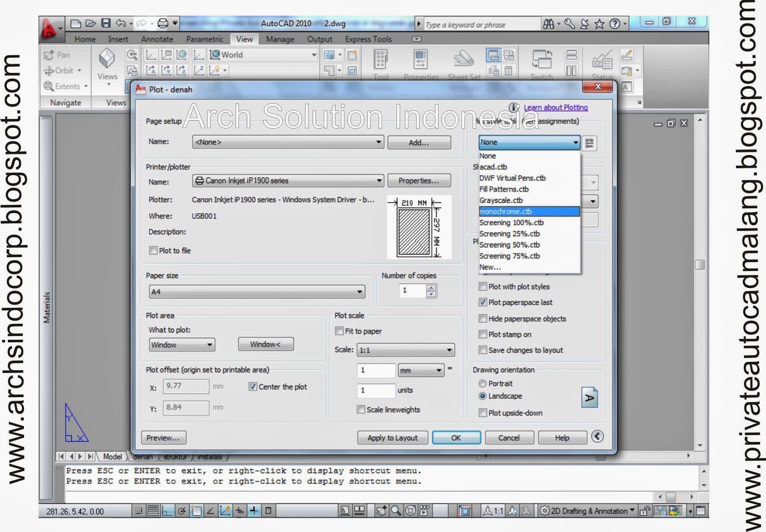Click the toolbar lock icon in status bar
766x532 pixels.
click(x=645, y=511)
